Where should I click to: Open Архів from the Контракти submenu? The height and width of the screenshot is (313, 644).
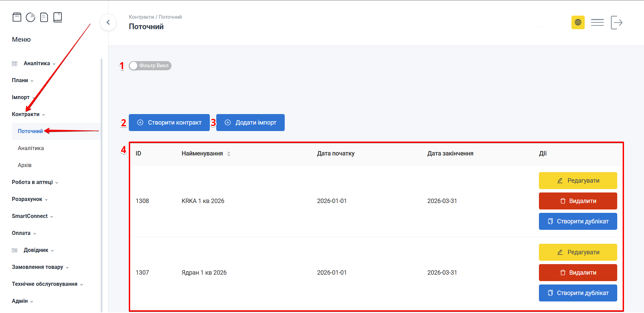point(24,165)
